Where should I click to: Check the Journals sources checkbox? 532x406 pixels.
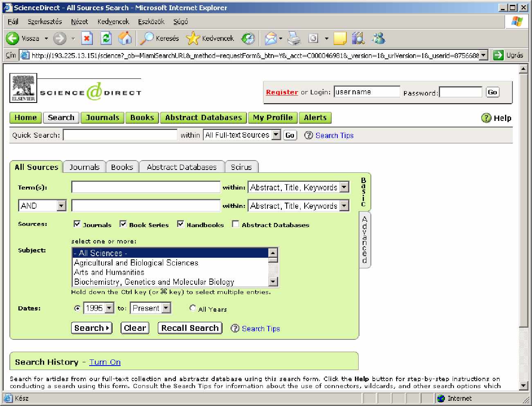coord(77,224)
